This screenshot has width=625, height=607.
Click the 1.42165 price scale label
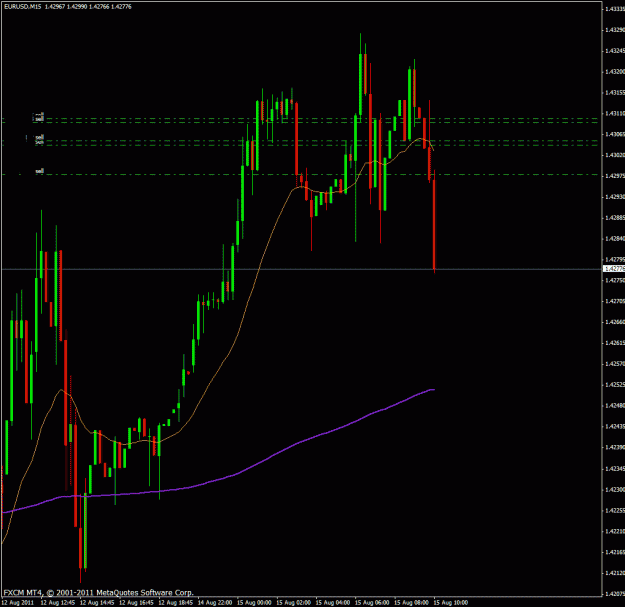pyautogui.click(x=615, y=552)
